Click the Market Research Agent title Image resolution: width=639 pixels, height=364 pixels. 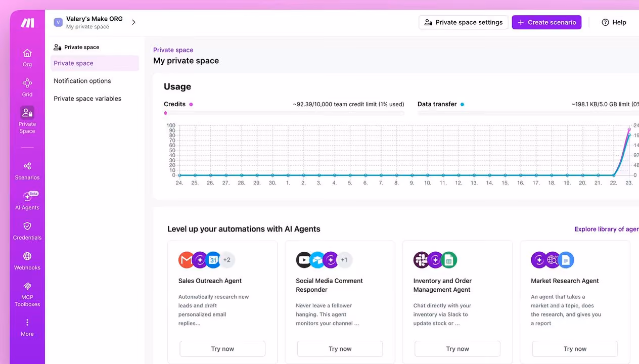coord(565,281)
